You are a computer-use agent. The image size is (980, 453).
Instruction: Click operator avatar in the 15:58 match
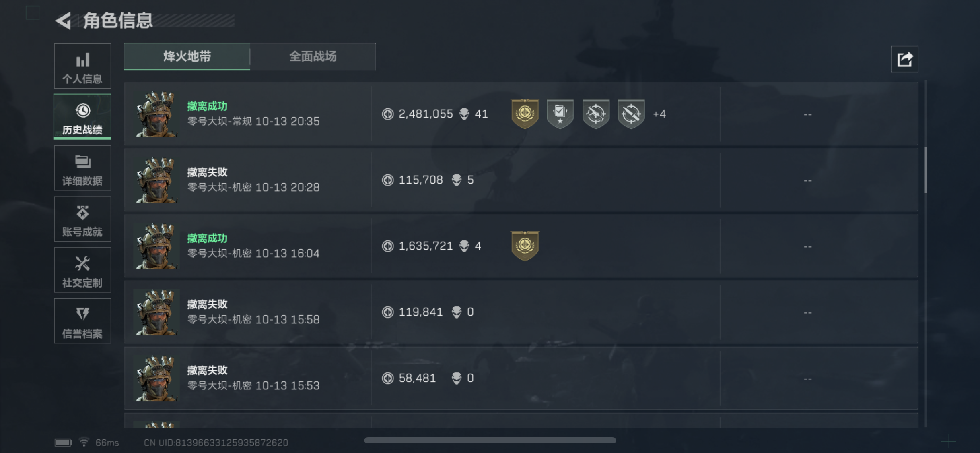(x=156, y=312)
